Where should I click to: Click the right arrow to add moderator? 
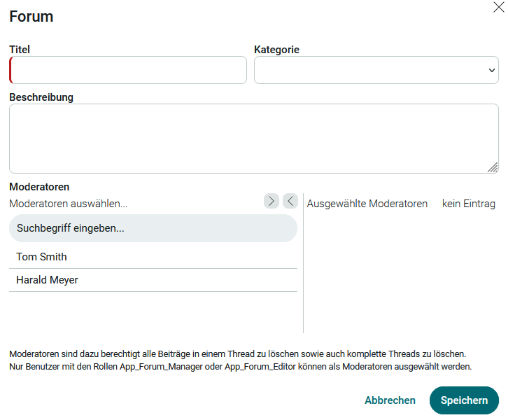point(271,202)
